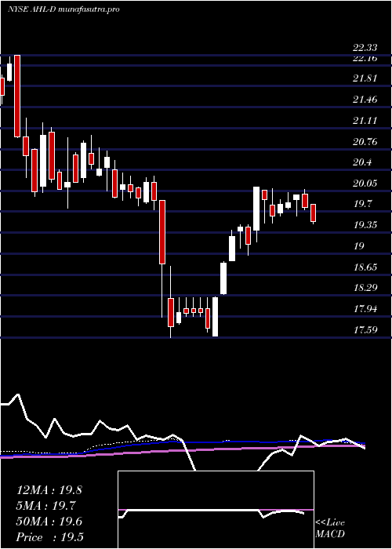Click the large white candle rising to 20.05
Screen dimensions: 392x549
[256, 209]
